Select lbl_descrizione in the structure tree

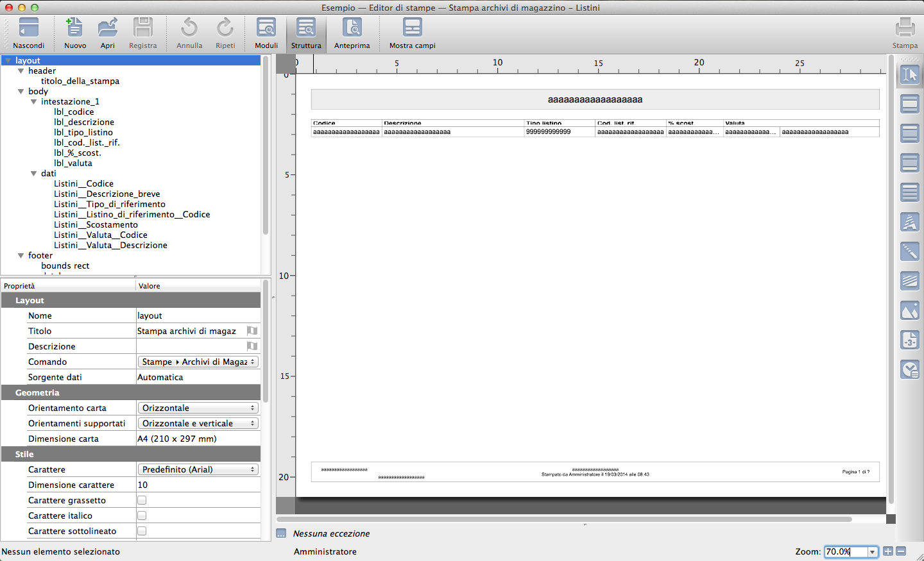[x=84, y=122]
